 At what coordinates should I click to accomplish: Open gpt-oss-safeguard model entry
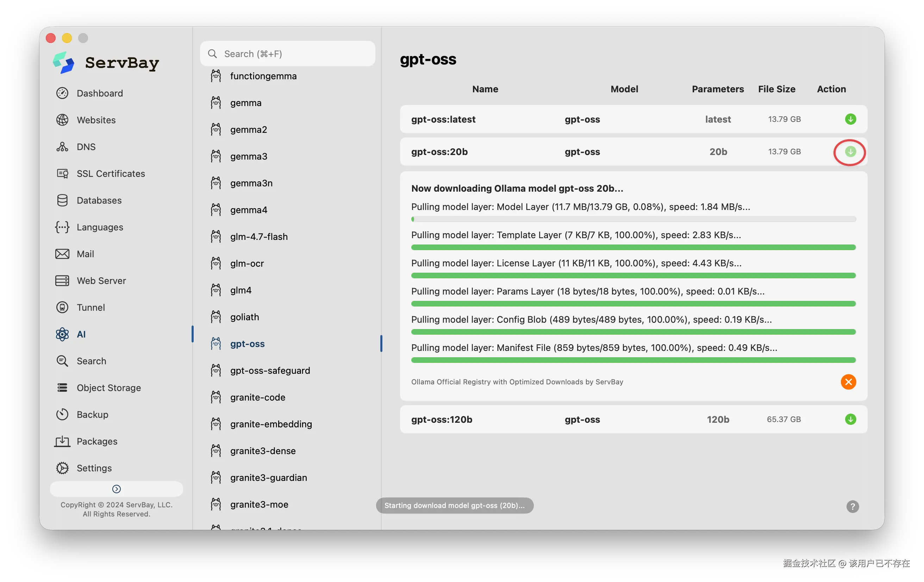(x=270, y=371)
